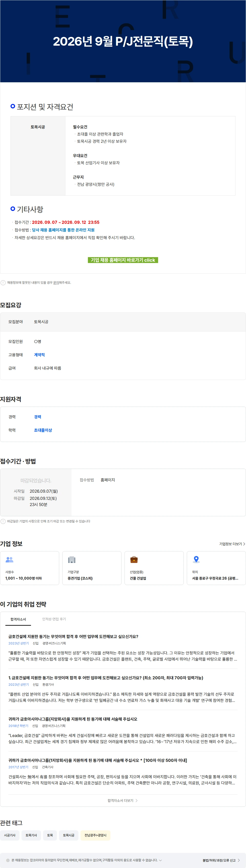Select the 토목시공 tag
This screenshot has height=868, width=246.
point(69,835)
